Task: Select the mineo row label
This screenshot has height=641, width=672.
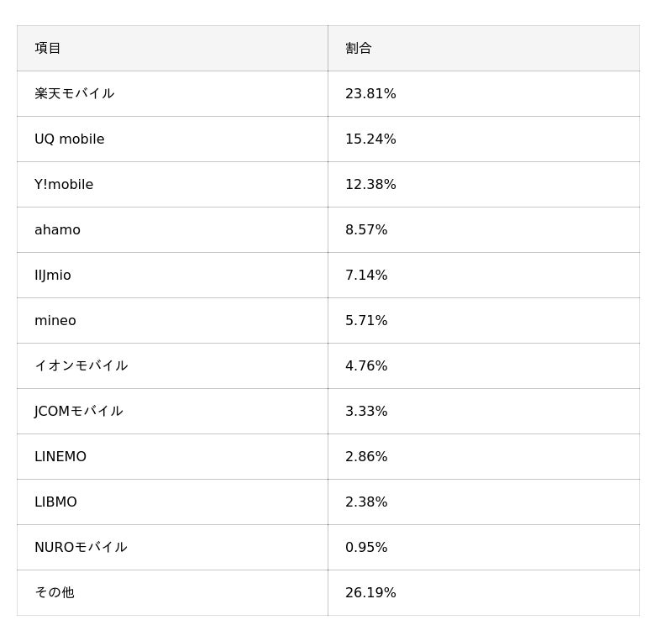Action: 55,321
